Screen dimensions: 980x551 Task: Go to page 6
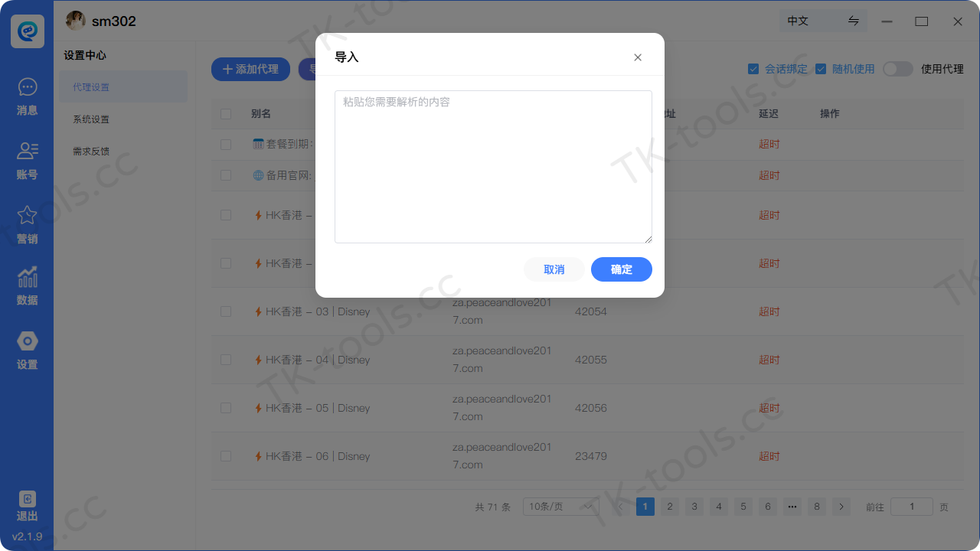pos(768,507)
